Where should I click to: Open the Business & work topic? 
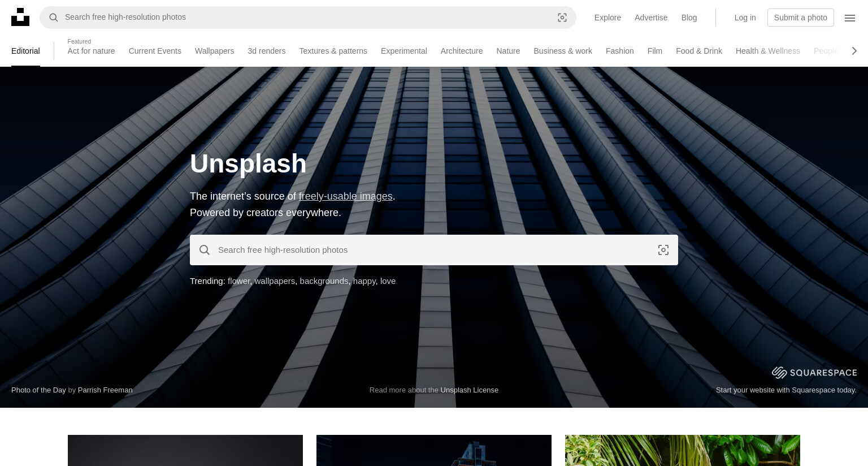[563, 51]
